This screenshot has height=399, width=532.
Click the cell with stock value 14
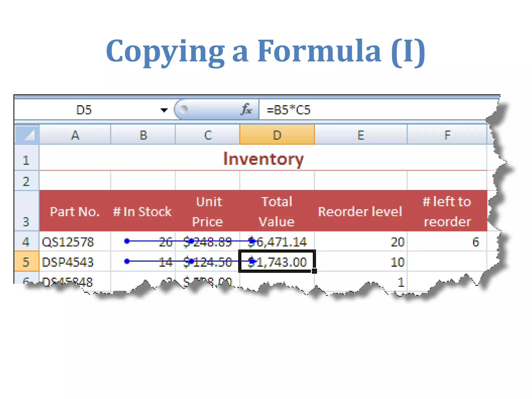tap(143, 261)
